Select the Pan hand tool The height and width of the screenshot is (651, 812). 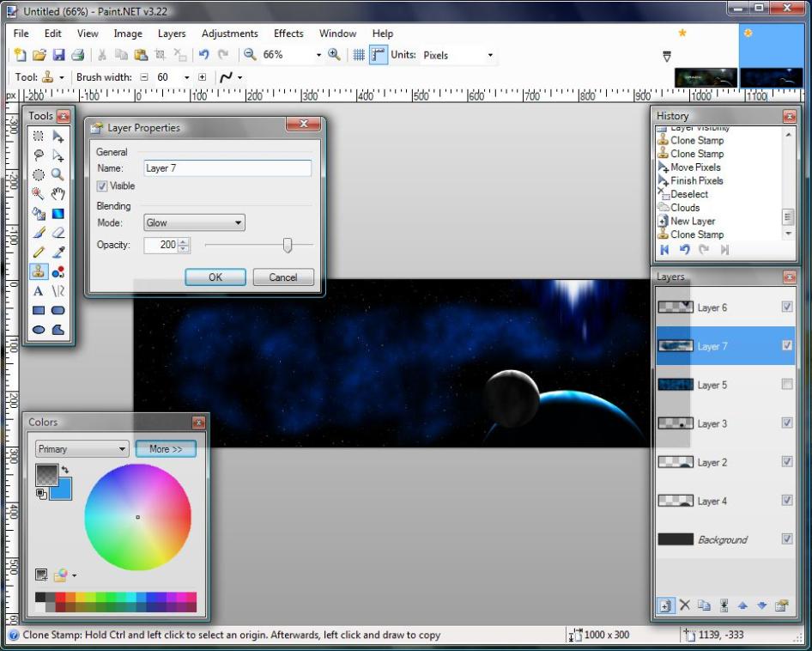pos(58,194)
